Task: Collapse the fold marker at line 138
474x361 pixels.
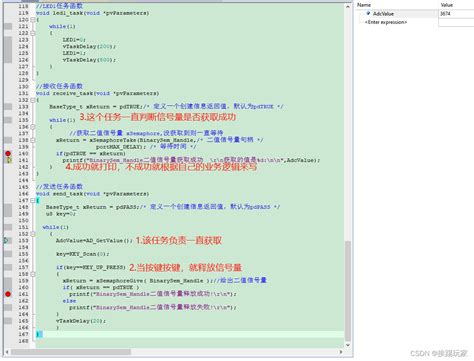Action: point(33,140)
